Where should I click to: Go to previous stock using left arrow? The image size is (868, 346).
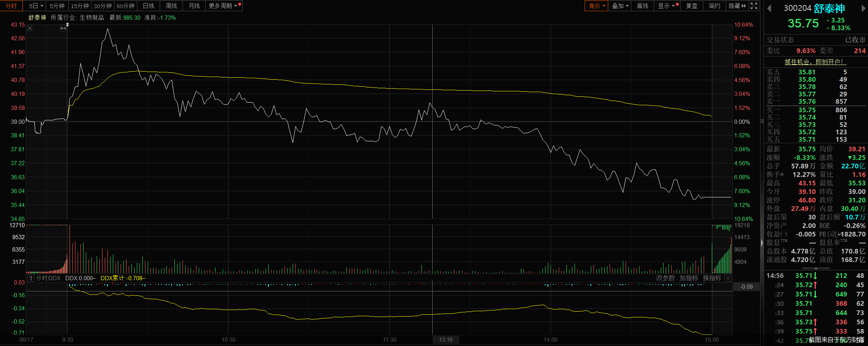(x=769, y=9)
